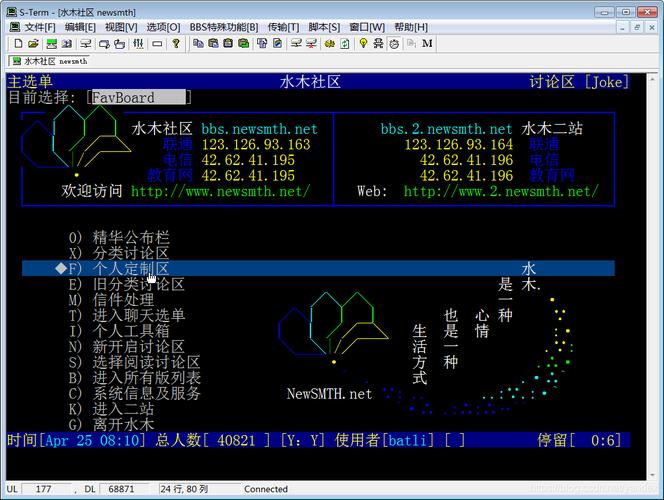This screenshot has width=664, height=500.
Task: Open the 传输[T] menu
Action: (283, 27)
